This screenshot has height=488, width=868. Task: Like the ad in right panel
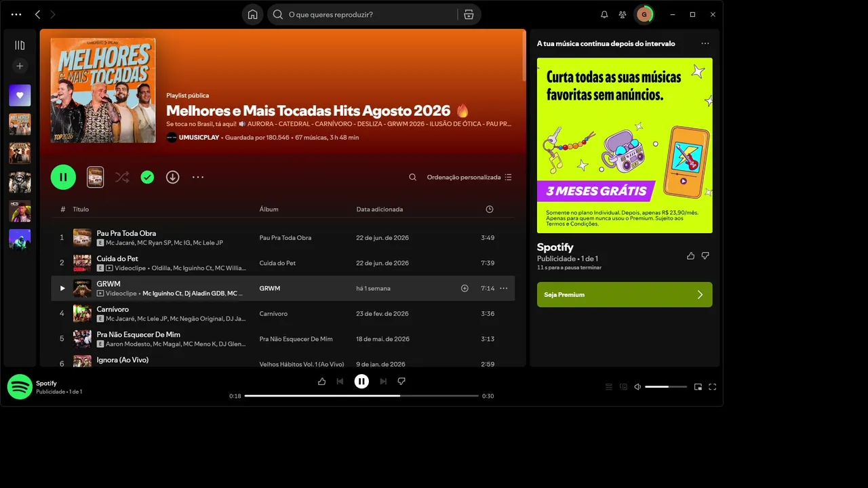coord(690,256)
